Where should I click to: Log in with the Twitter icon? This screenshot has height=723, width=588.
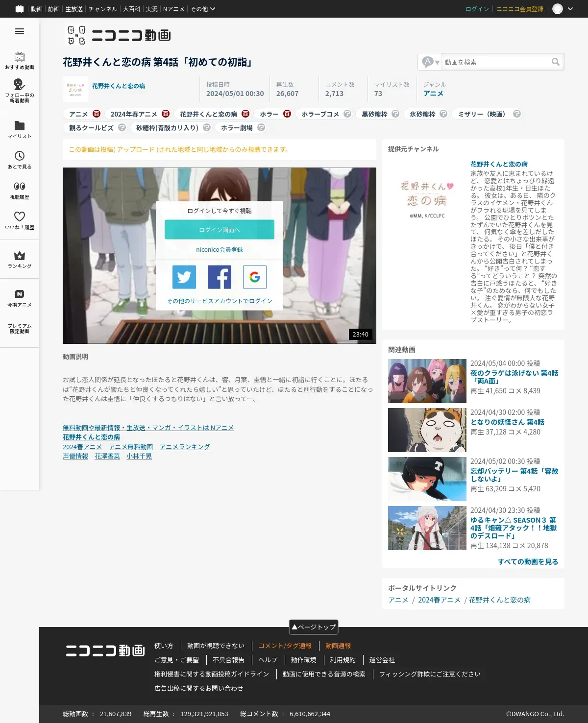[184, 277]
